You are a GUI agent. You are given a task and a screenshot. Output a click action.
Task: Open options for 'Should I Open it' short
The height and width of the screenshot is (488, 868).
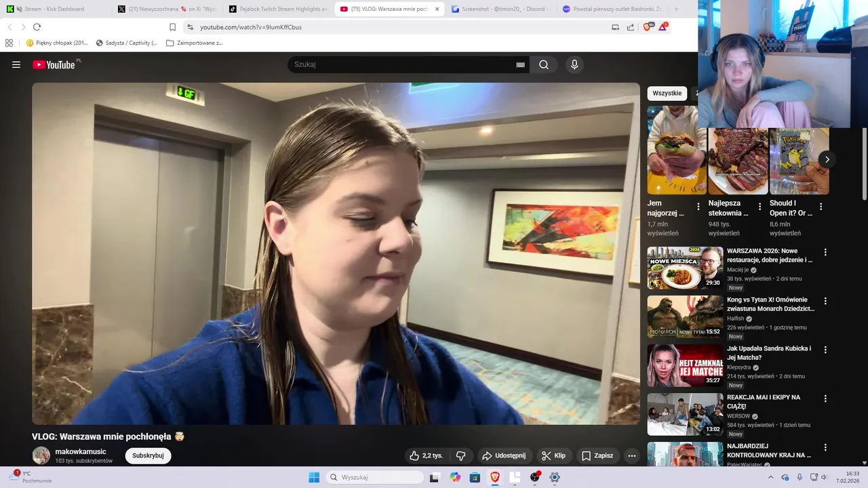click(821, 207)
